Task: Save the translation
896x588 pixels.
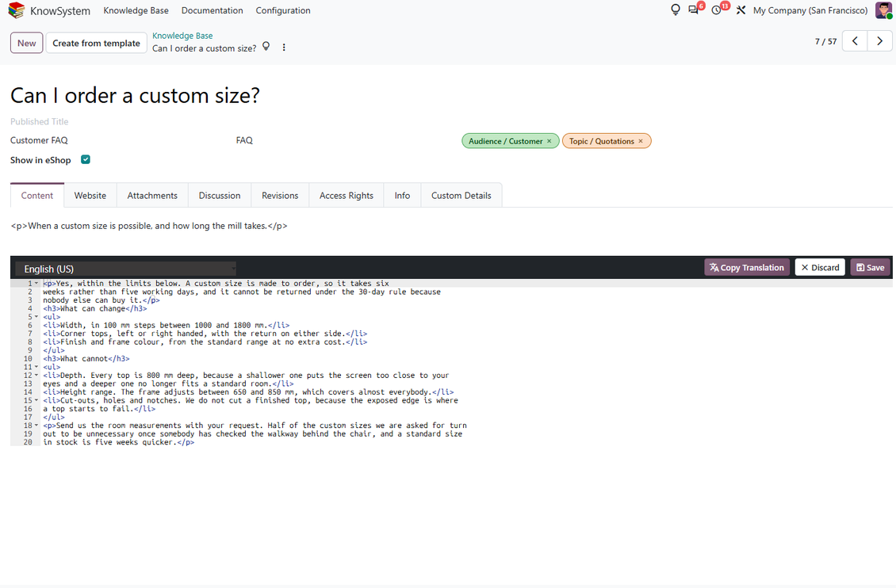Action: [871, 267]
